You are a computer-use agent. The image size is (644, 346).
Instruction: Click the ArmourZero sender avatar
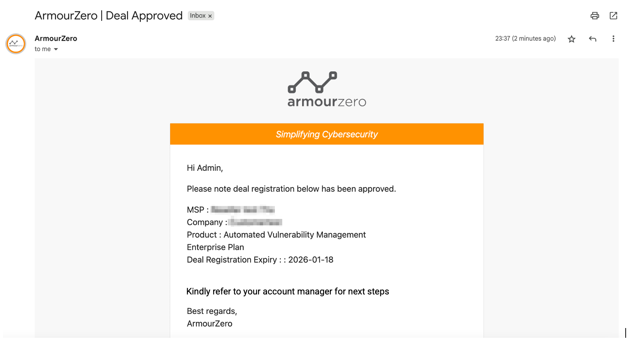point(16,44)
